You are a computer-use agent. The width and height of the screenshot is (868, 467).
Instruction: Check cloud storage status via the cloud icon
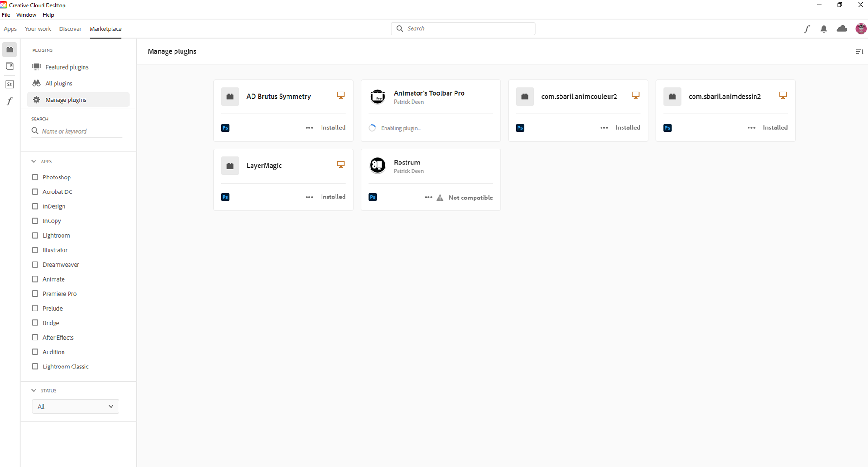[842, 28]
